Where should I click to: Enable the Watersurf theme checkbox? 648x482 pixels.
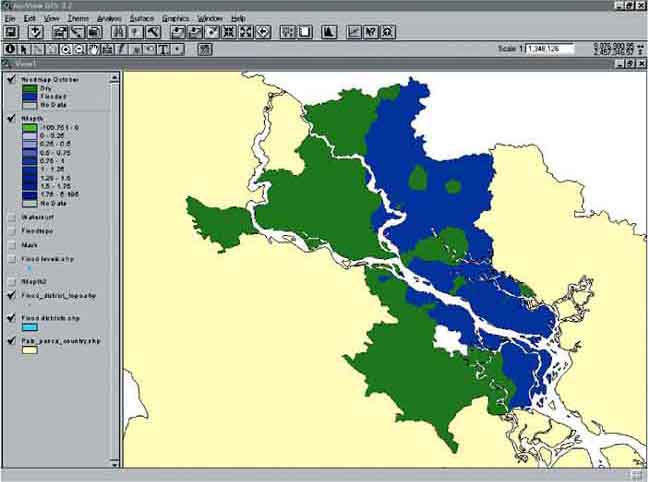pos(11,216)
